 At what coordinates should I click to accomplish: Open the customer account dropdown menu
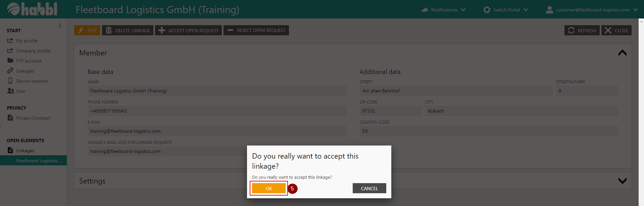[x=592, y=10]
